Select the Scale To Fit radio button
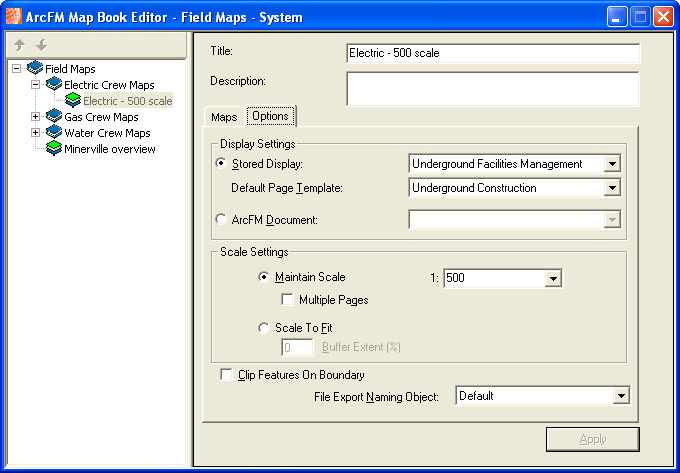The image size is (680, 473). coord(264,328)
